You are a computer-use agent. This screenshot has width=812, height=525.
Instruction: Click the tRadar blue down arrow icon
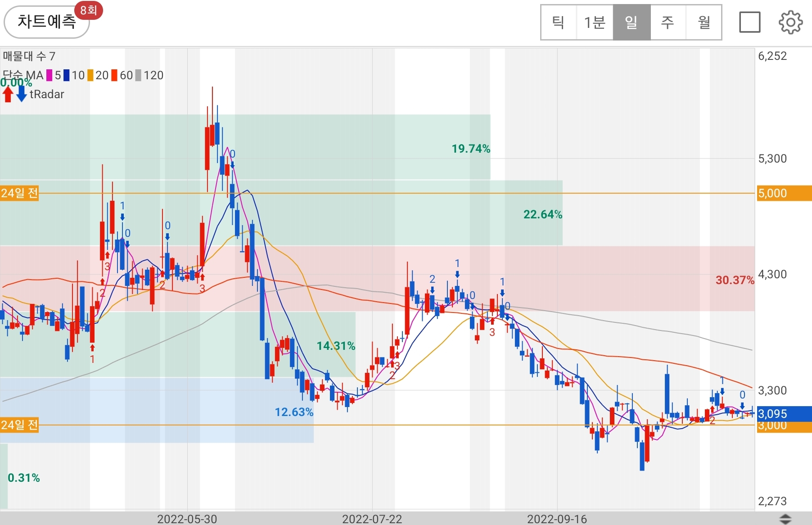pos(21,94)
